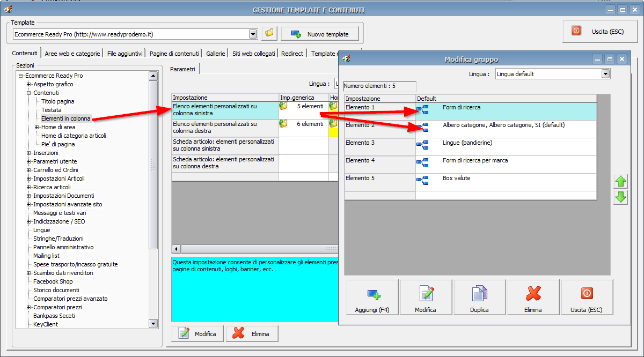Open Lingua dropdown in Modifica gruppo

606,74
